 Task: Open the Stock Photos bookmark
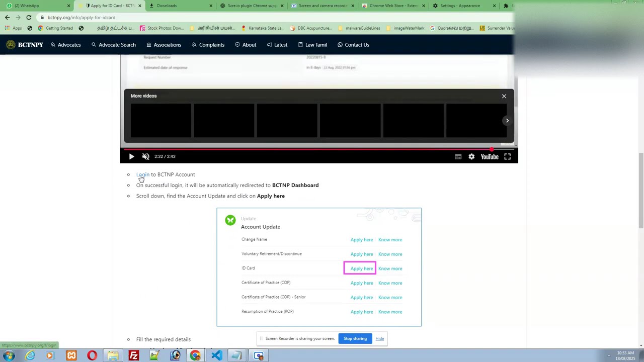click(x=162, y=28)
